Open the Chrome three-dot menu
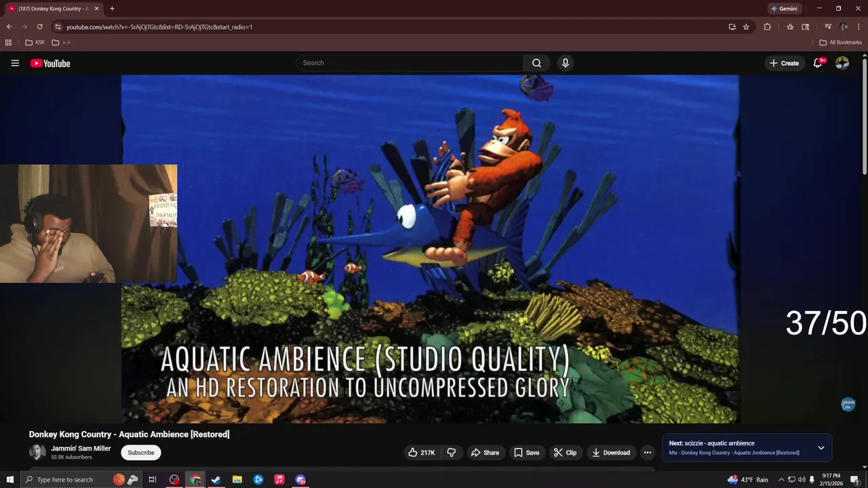868x488 pixels. click(859, 27)
